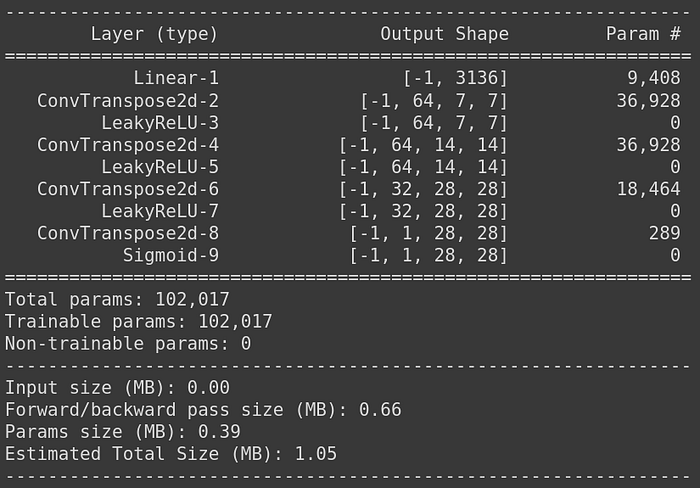700x488 pixels.
Task: Click the Output Shape column header
Action: (444, 34)
